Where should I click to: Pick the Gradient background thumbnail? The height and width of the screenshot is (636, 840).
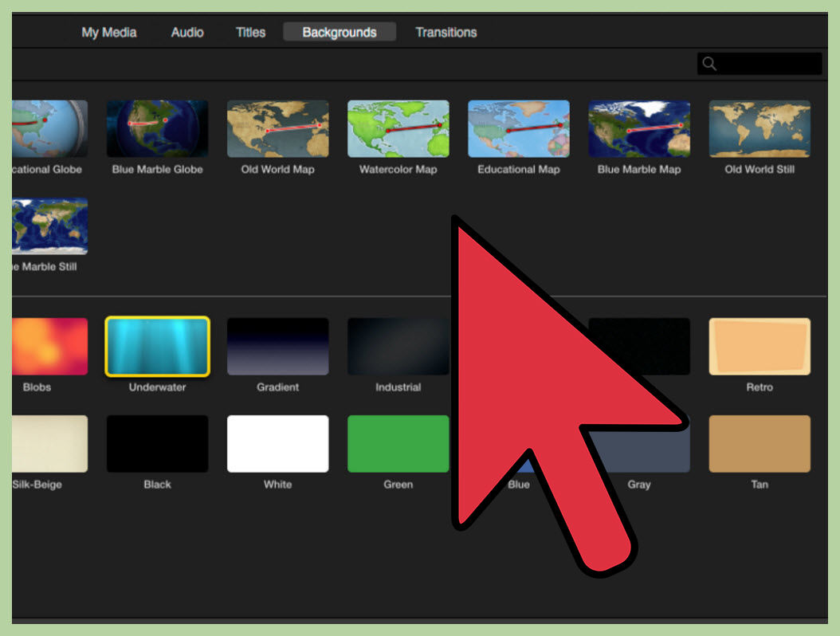[x=278, y=346]
